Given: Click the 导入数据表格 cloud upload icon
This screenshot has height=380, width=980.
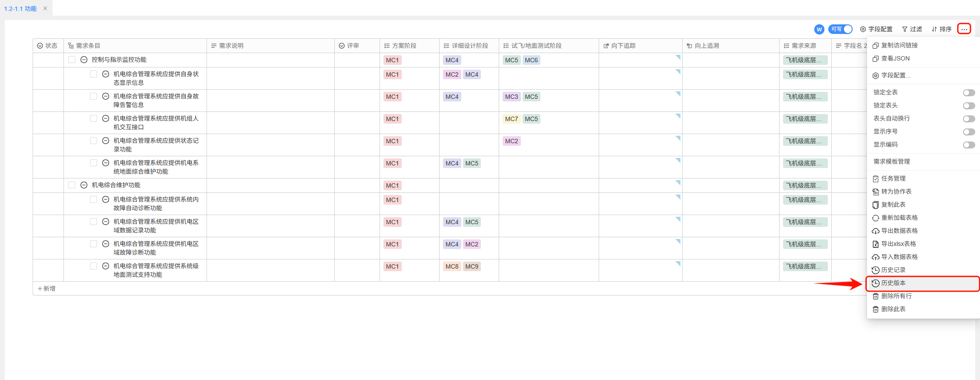Looking at the screenshot, I should click(x=876, y=257).
